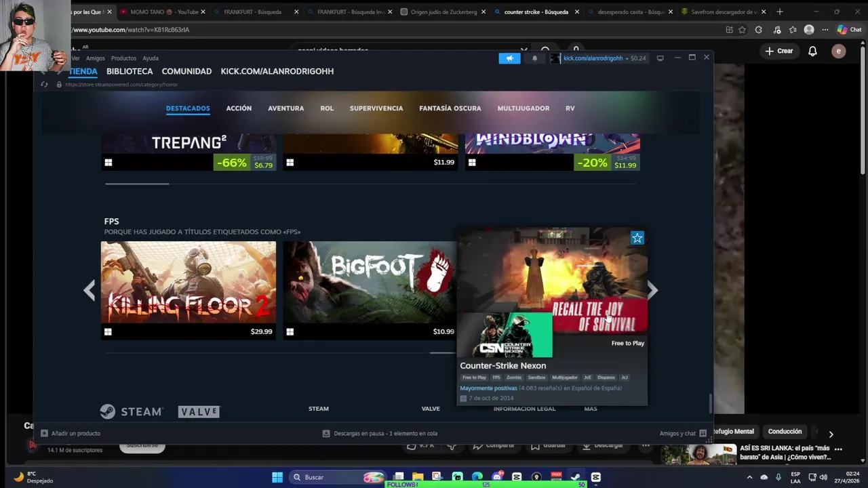Open File Explorer from taskbar
Screen dimensions: 868x488
418,477
